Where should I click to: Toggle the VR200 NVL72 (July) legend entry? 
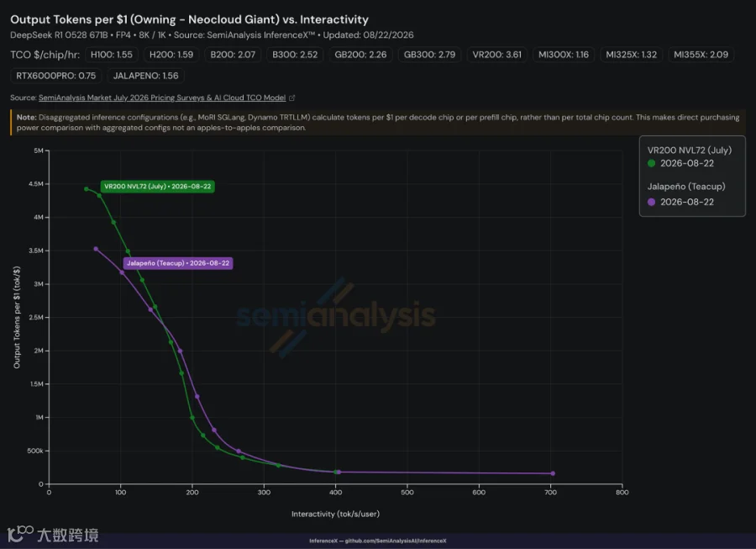coord(689,150)
